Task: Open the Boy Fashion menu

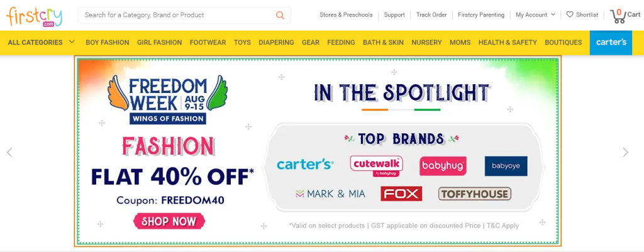Action: tap(107, 42)
